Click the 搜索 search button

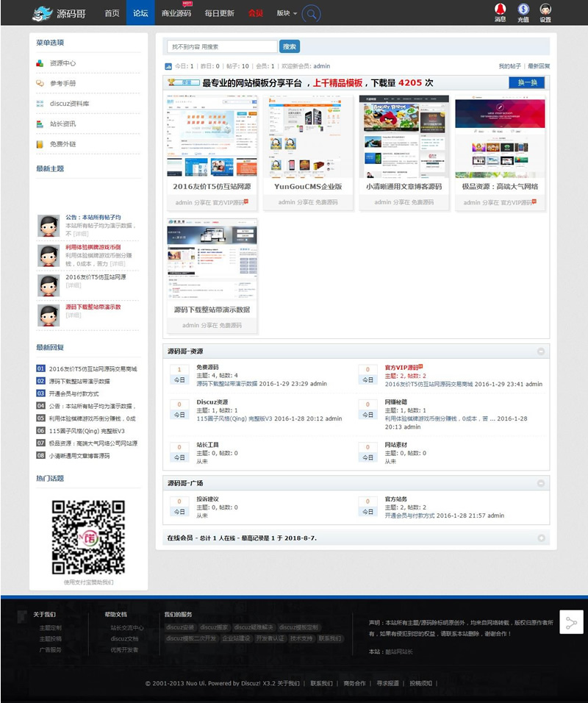pyautogui.click(x=290, y=46)
